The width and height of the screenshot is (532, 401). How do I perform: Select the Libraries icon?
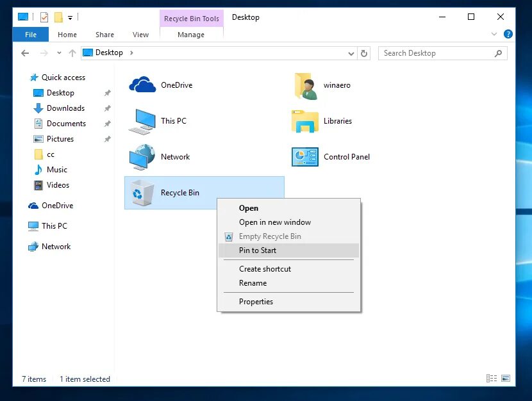tap(305, 121)
